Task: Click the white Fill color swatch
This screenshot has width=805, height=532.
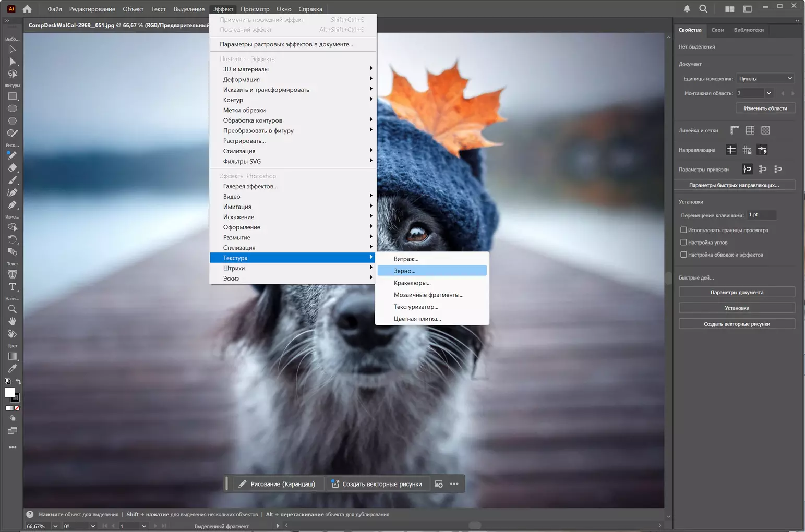Action: pyautogui.click(x=9, y=393)
